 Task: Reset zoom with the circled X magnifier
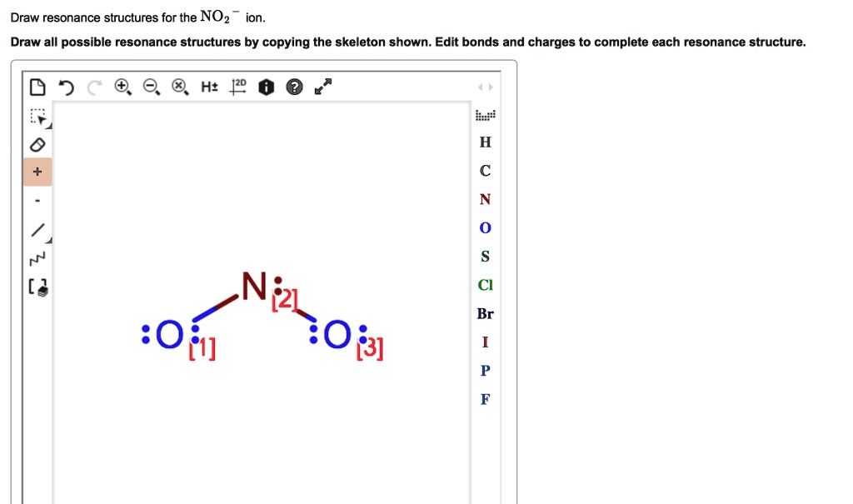click(x=178, y=87)
